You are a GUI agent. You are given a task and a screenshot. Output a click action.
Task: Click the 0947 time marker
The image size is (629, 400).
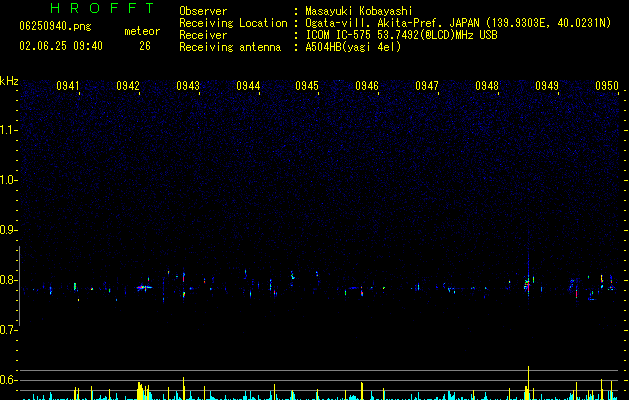427,86
